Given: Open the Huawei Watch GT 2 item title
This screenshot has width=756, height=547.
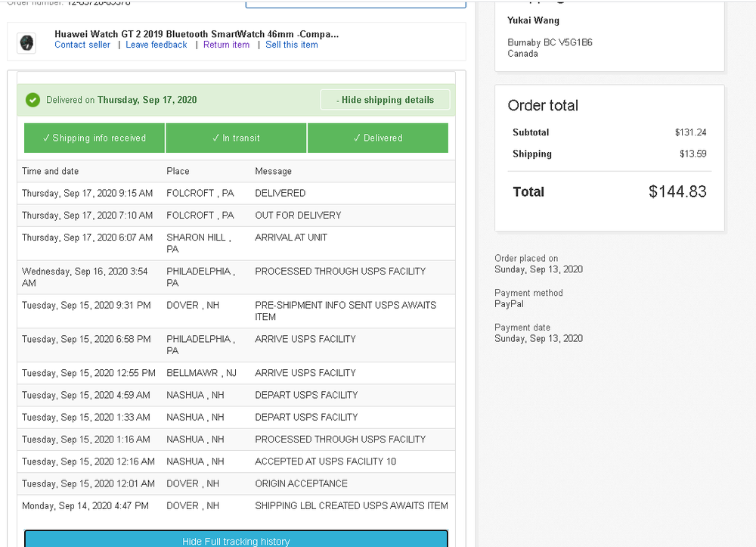Looking at the screenshot, I should coord(197,34).
